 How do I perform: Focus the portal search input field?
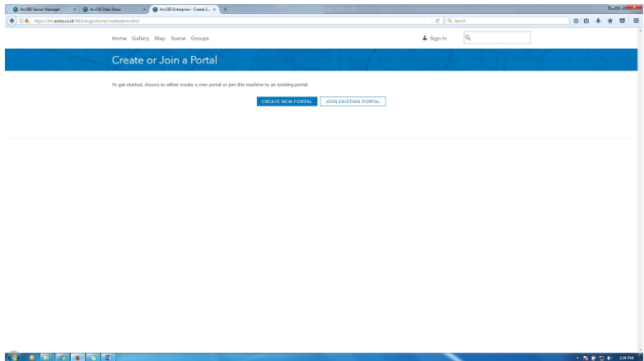tap(497, 38)
